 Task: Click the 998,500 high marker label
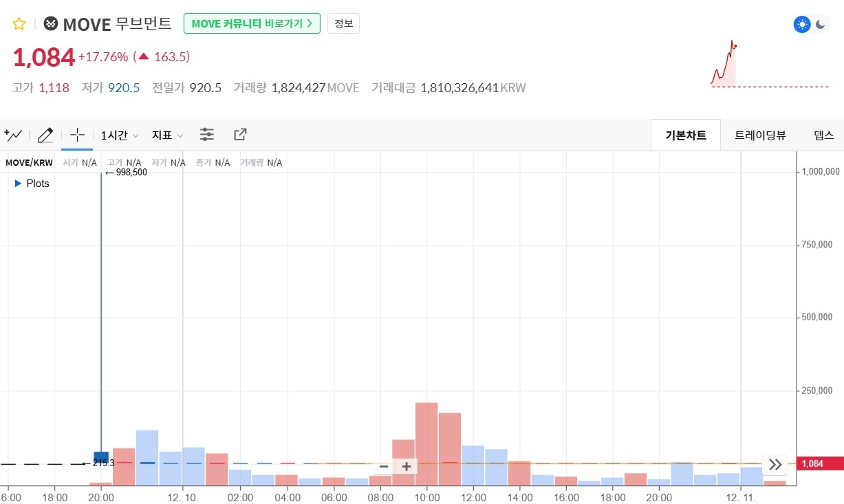(x=127, y=173)
